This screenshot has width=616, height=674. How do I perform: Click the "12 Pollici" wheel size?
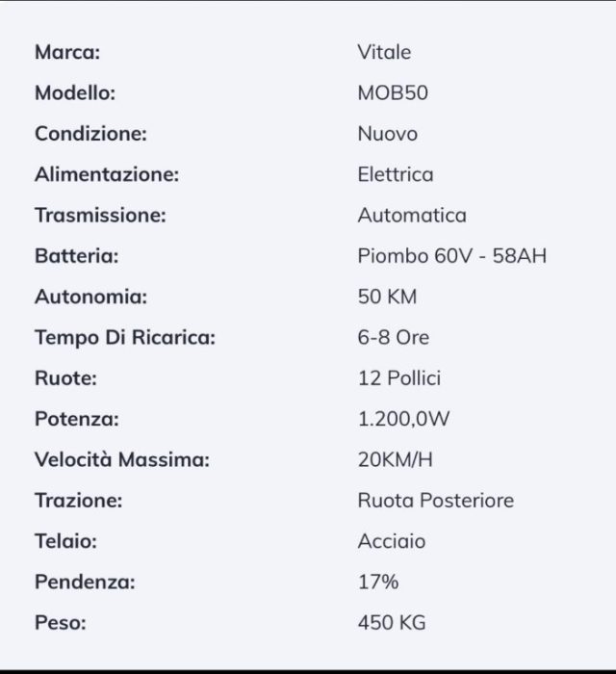coord(398,378)
